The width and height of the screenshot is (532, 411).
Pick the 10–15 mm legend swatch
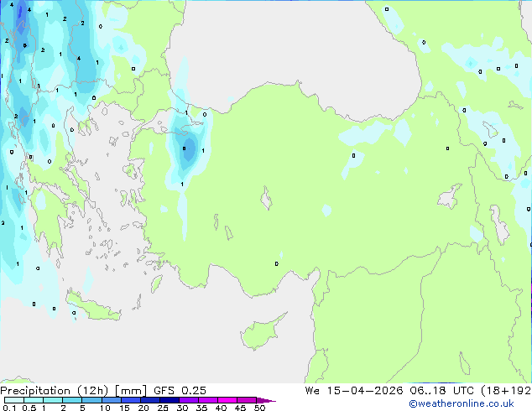point(111,400)
